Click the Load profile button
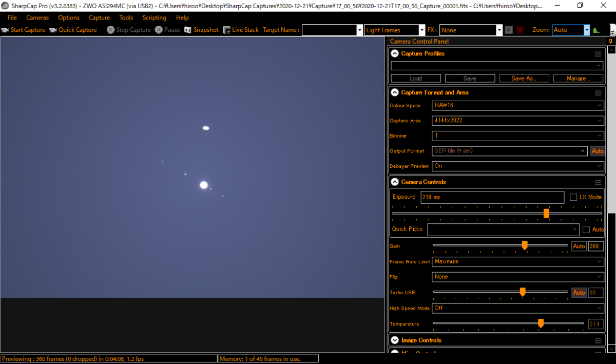616x364 pixels. coord(416,79)
